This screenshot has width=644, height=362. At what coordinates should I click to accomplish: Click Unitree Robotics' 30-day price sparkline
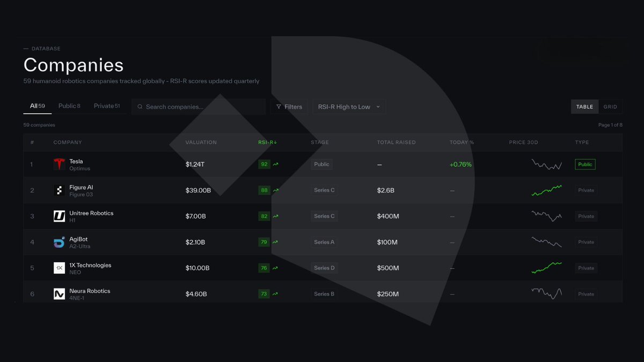(x=547, y=216)
